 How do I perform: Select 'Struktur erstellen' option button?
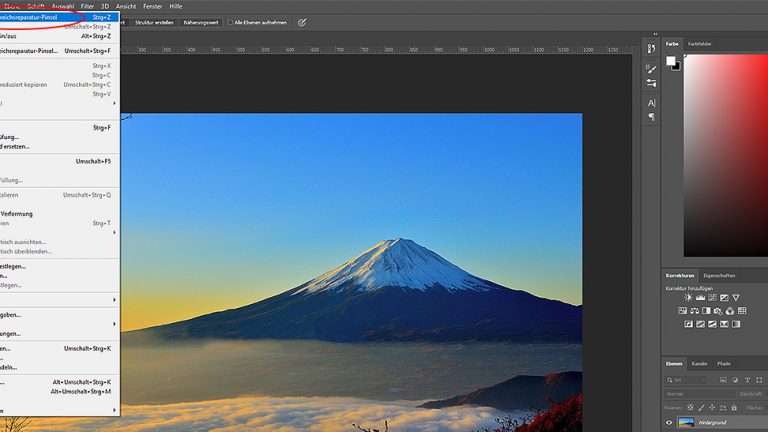tap(154, 23)
